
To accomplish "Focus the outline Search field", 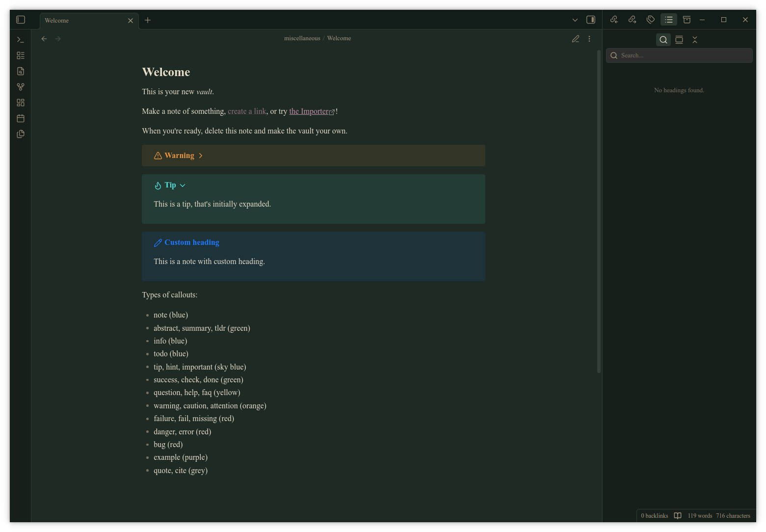I will [x=679, y=55].
